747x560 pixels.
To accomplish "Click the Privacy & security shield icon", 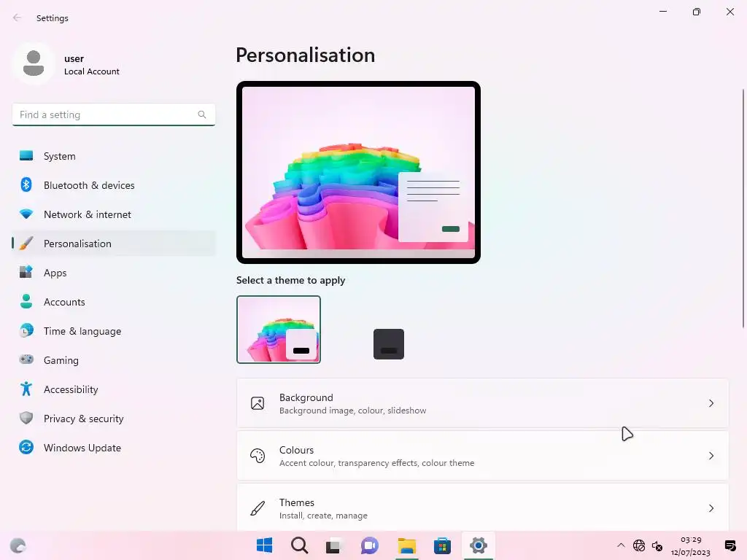I will (x=26, y=418).
